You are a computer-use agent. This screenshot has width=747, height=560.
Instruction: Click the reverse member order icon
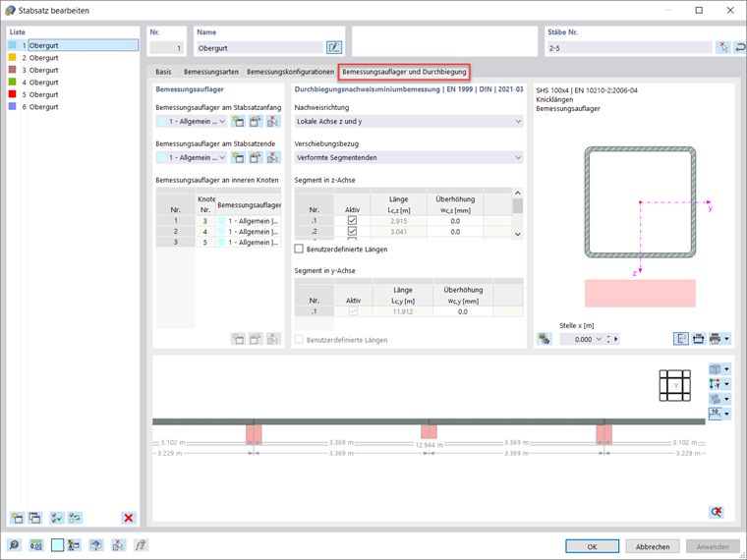(740, 47)
